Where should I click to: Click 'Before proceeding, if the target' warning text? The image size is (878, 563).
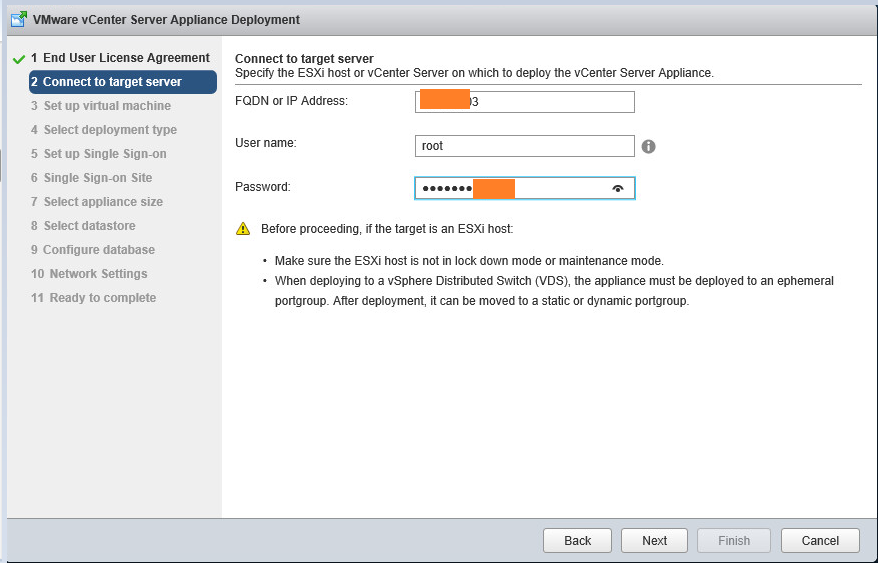pos(386,229)
